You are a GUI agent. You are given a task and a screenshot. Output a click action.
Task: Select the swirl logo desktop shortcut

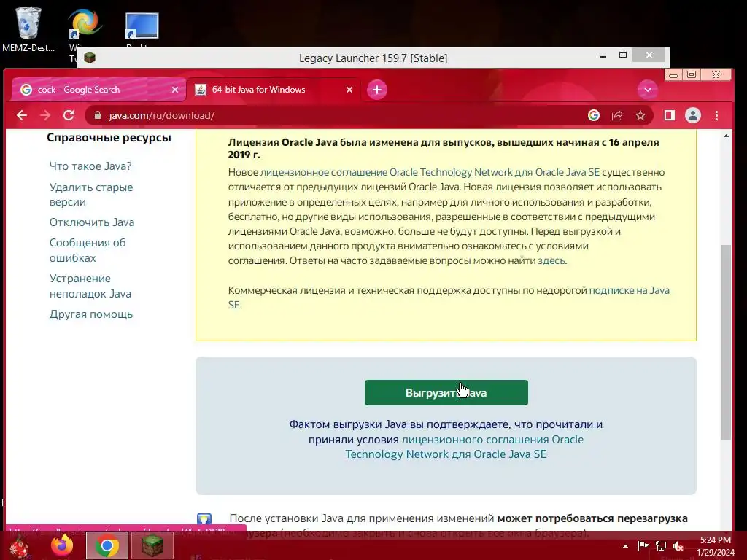tap(85, 24)
